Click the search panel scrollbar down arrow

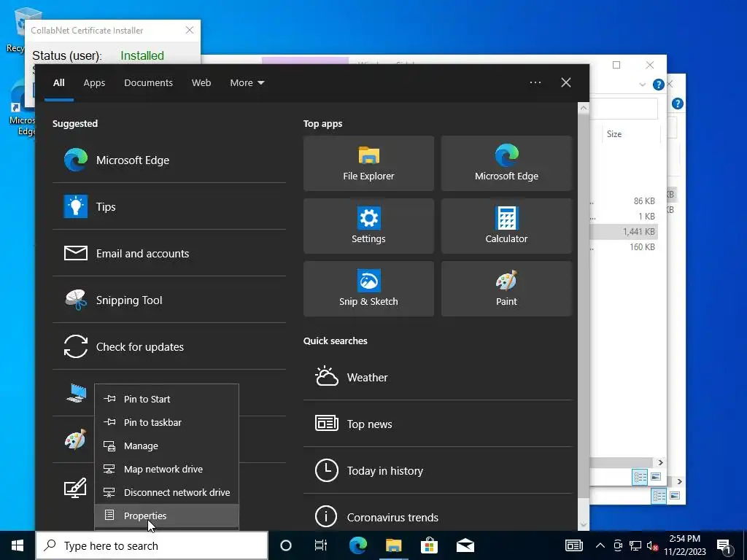tap(583, 525)
